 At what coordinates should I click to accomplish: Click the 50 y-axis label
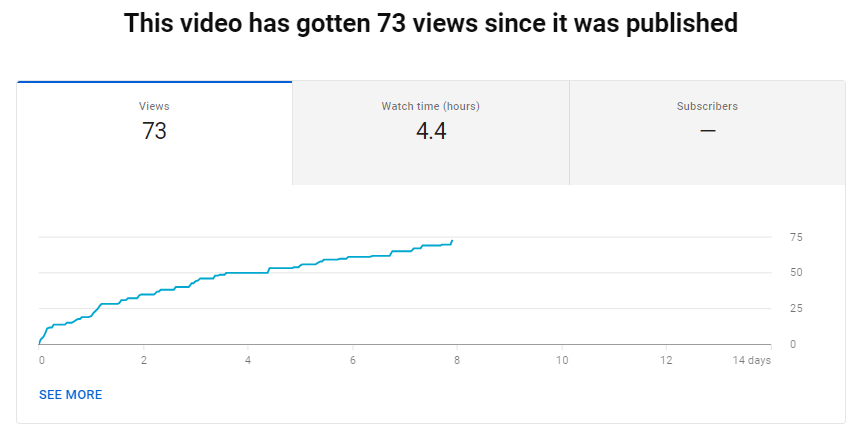pos(796,273)
